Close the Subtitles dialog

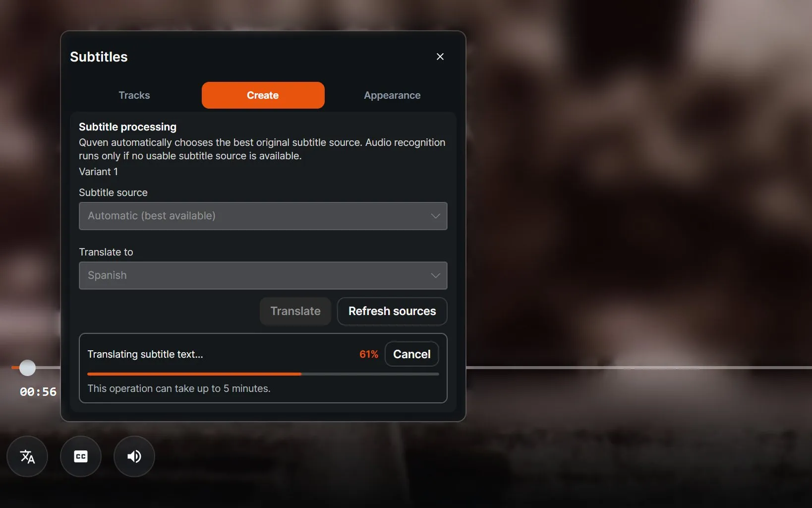(x=440, y=57)
